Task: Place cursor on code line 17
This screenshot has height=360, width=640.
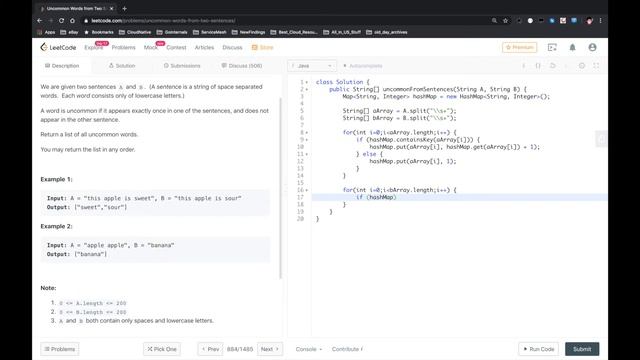Action: pos(460,197)
